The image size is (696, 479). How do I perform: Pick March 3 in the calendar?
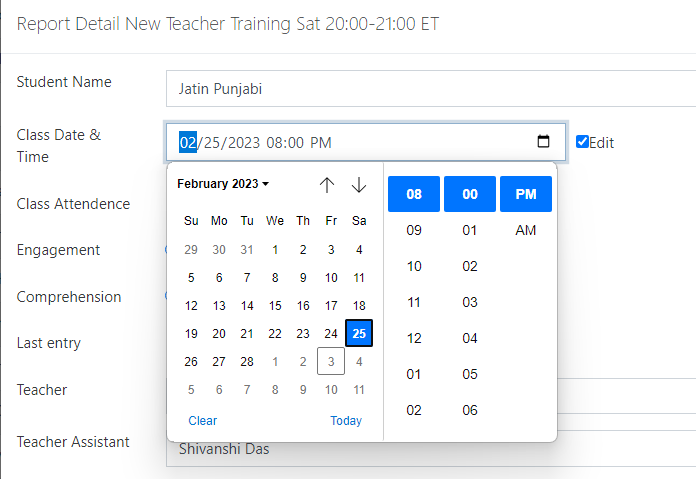pyautogui.click(x=331, y=361)
